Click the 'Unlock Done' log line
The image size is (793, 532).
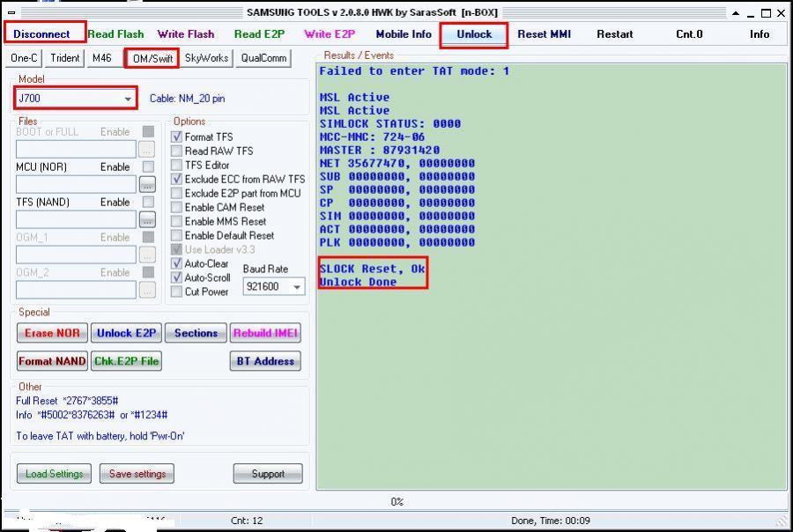pos(358,282)
